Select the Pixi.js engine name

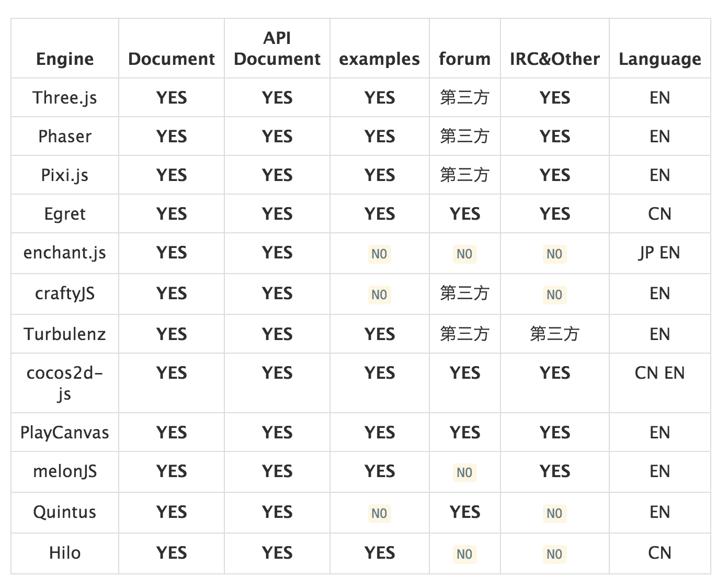point(65,175)
